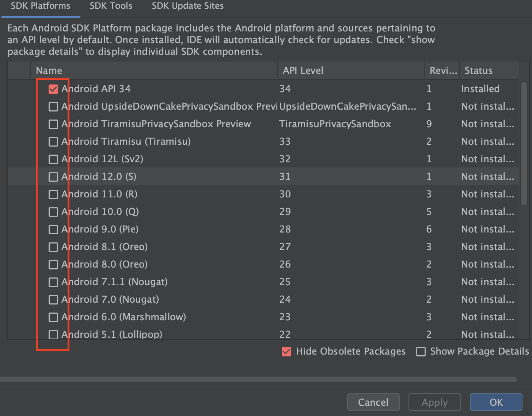Confirm with the OK button

pos(496,402)
